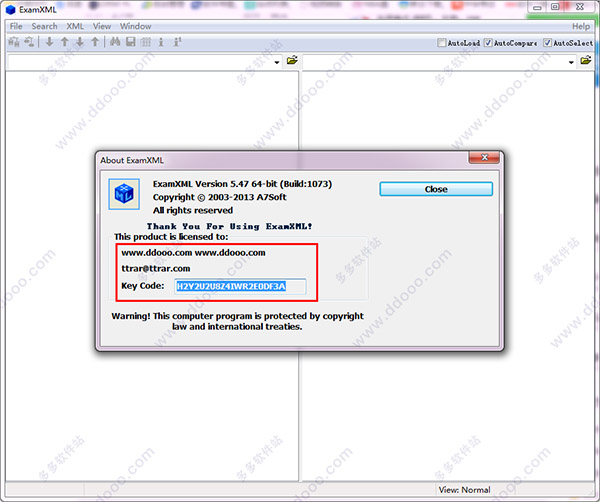Open the Search menu

(x=44, y=26)
